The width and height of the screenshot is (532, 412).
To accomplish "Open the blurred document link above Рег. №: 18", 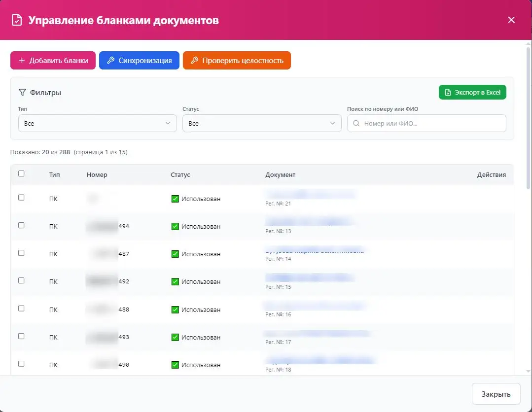I will (320, 360).
